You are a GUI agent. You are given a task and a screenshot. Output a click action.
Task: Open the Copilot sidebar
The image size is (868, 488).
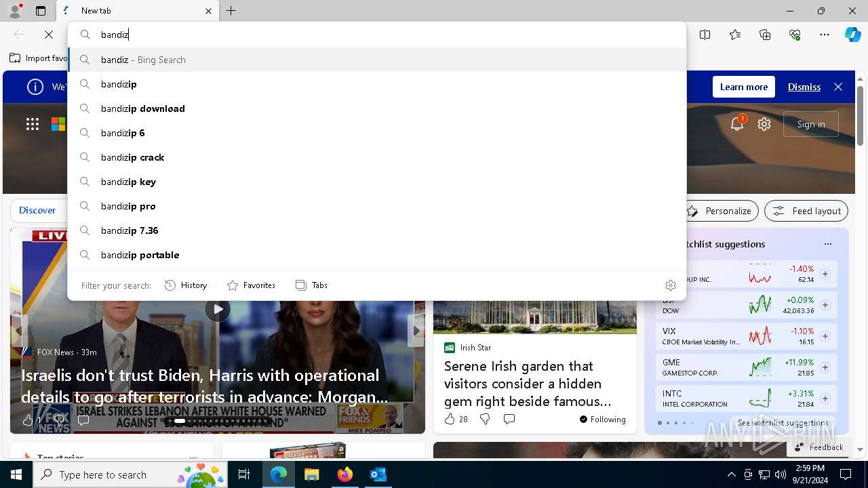point(852,35)
